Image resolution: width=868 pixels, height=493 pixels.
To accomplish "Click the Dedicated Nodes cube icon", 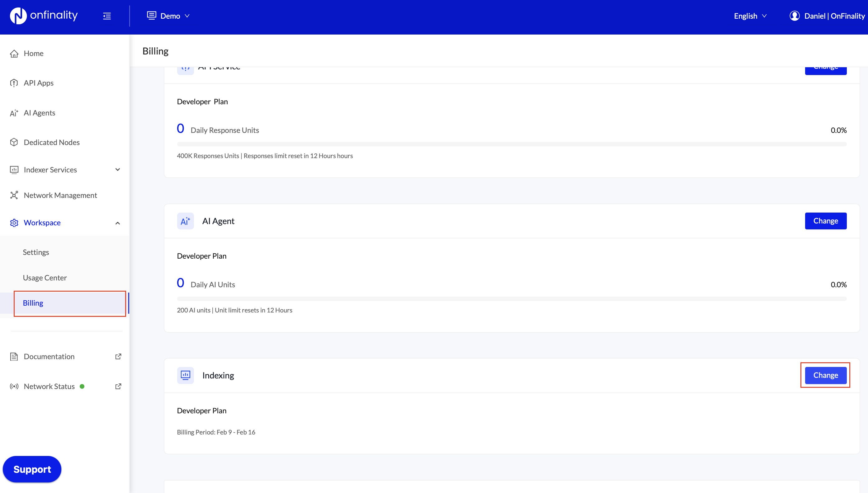I will point(14,142).
